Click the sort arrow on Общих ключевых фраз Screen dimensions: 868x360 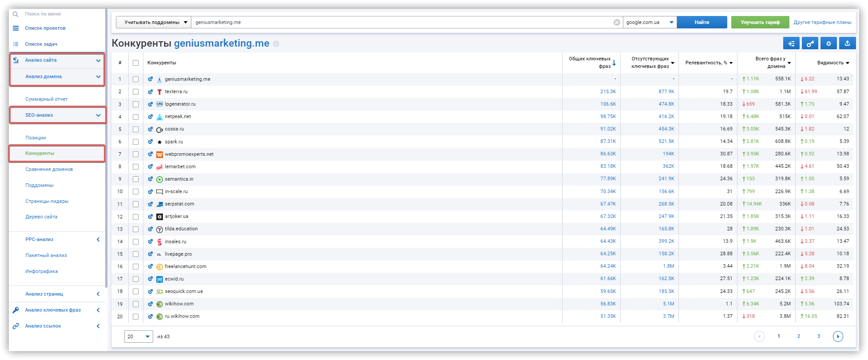(614, 63)
